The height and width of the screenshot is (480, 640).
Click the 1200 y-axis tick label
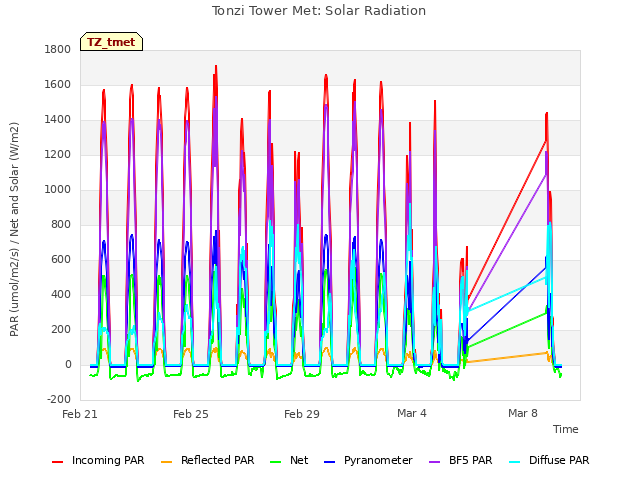[58, 155]
